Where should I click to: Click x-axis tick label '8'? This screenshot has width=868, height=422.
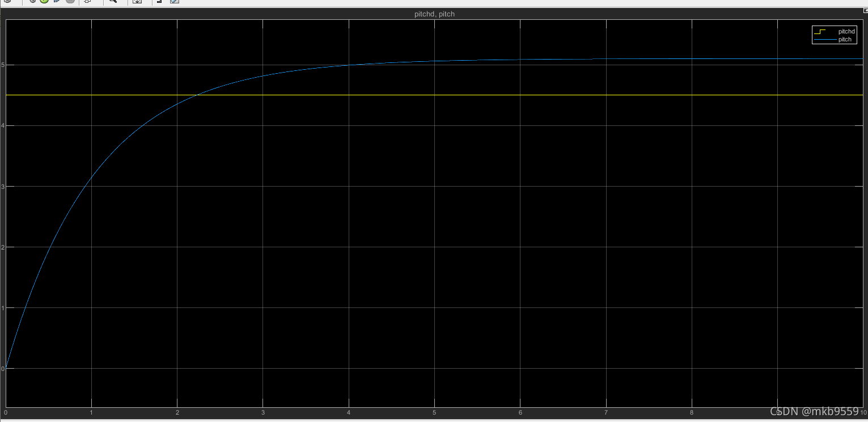click(691, 412)
